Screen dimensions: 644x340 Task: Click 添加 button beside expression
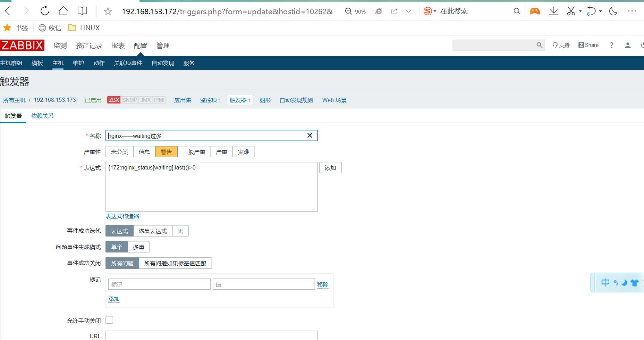[330, 168]
